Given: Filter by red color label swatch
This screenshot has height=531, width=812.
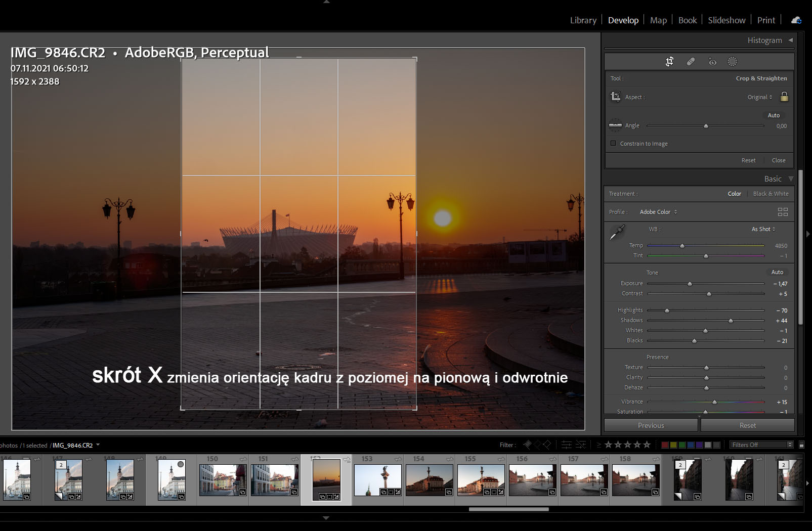Looking at the screenshot, I should click(665, 445).
